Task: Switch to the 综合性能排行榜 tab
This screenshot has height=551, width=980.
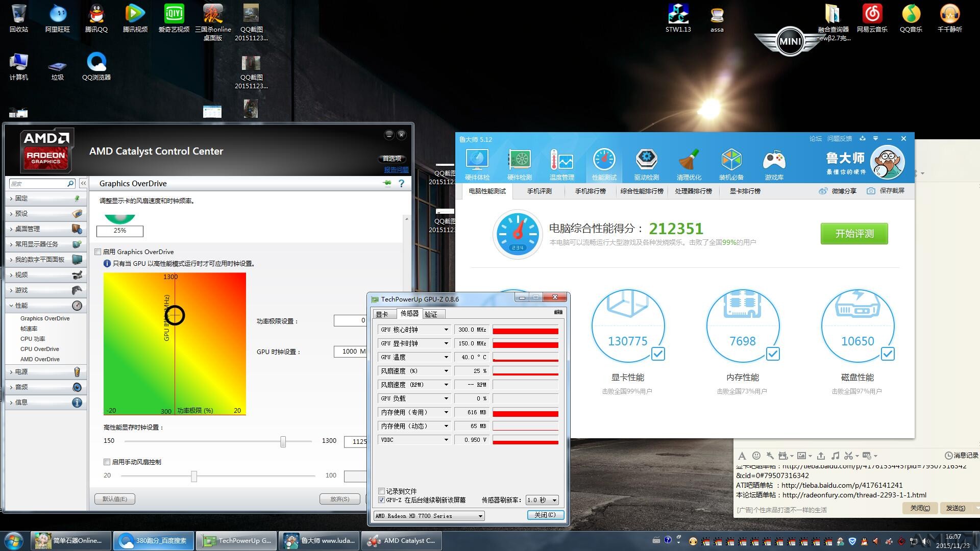Action: coord(642,191)
